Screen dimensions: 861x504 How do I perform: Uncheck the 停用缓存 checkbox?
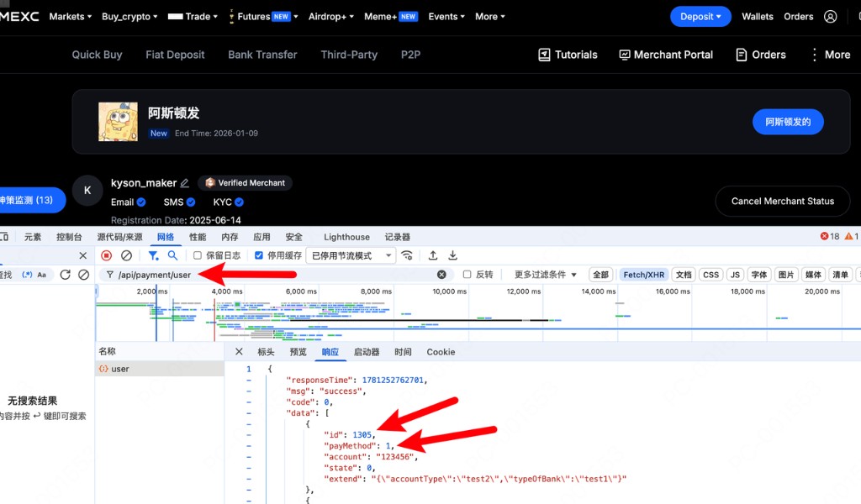pyautogui.click(x=259, y=255)
